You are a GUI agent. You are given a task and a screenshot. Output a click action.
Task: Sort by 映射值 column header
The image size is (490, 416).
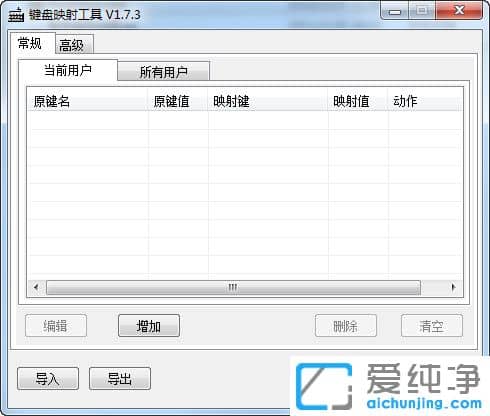tap(358, 101)
